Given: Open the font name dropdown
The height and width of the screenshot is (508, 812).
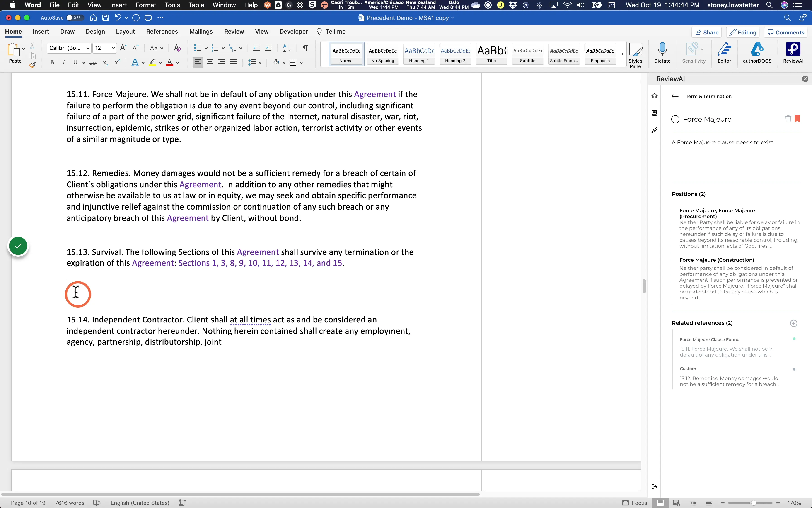Looking at the screenshot, I should (x=88, y=48).
